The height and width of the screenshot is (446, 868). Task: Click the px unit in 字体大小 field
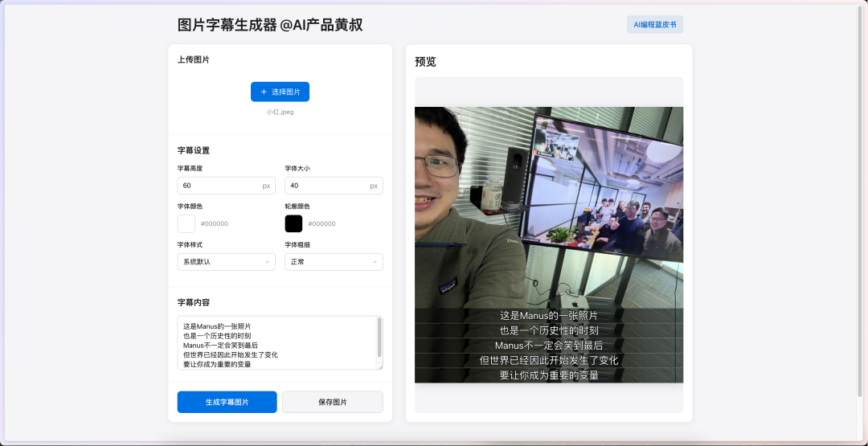tap(374, 186)
